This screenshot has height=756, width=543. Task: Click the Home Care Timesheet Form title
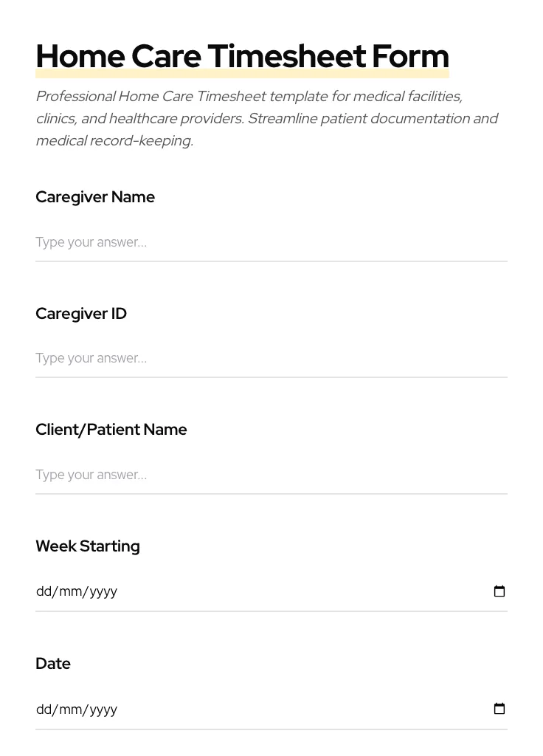pyautogui.click(x=242, y=55)
